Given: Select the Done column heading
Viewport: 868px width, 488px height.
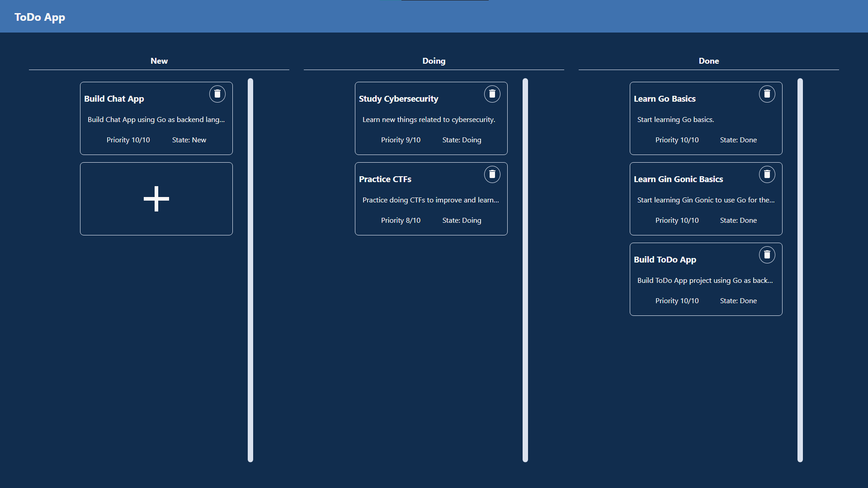Looking at the screenshot, I should coord(709,61).
